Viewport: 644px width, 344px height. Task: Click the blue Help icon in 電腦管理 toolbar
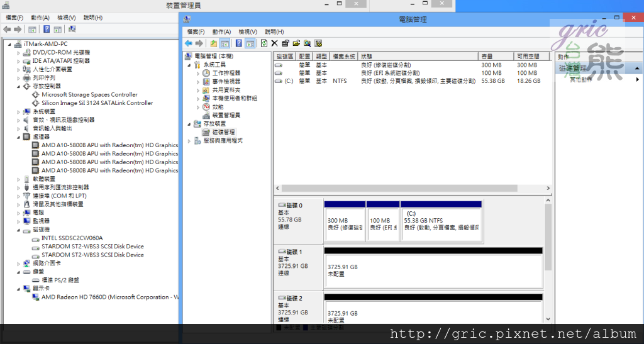238,43
